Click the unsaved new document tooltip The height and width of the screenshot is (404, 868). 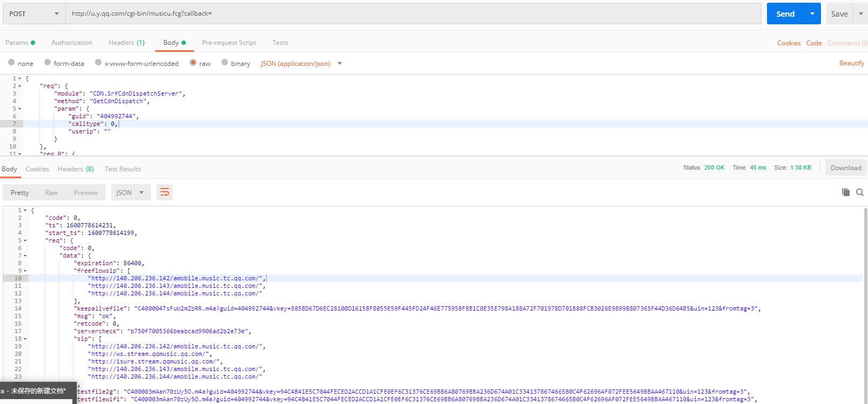point(38,390)
